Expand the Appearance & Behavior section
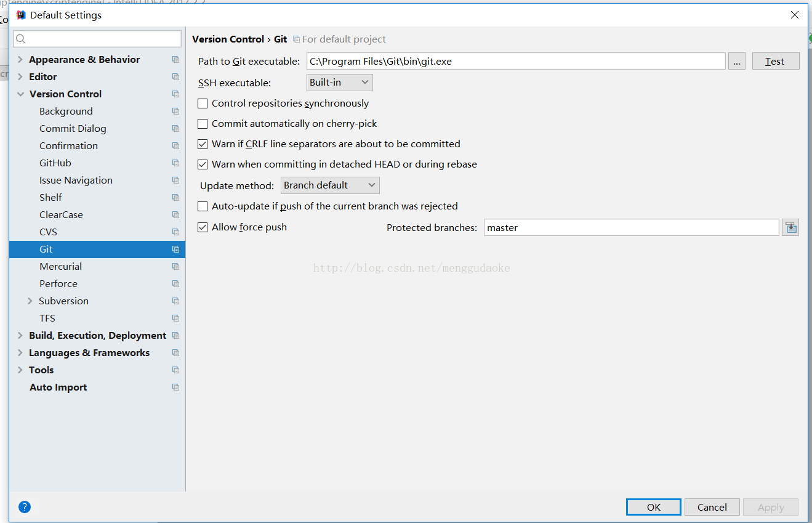 pos(20,60)
